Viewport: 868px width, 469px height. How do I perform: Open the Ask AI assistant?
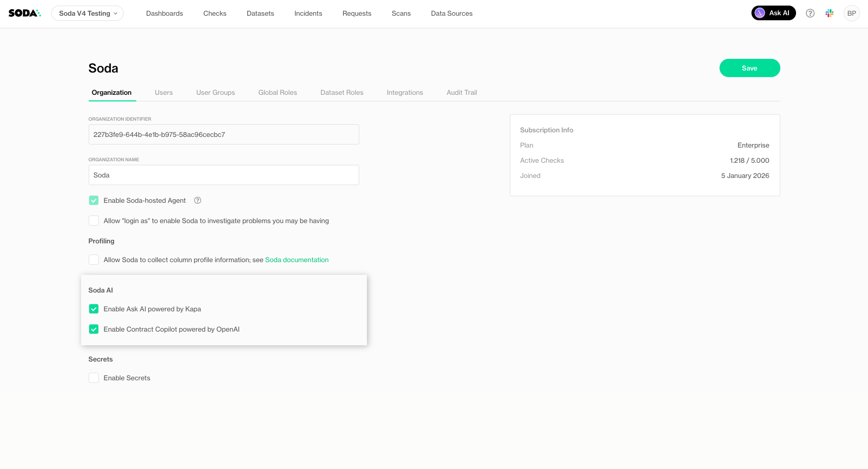tap(773, 13)
